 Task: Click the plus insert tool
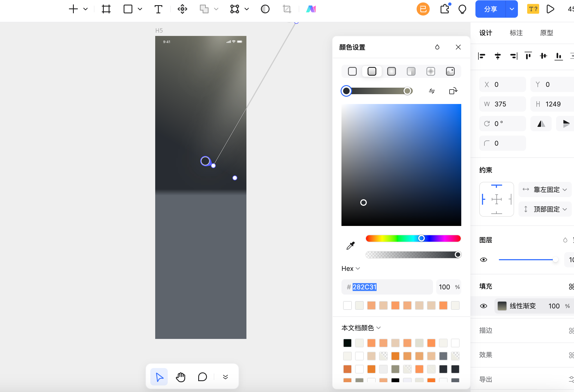[x=73, y=9]
